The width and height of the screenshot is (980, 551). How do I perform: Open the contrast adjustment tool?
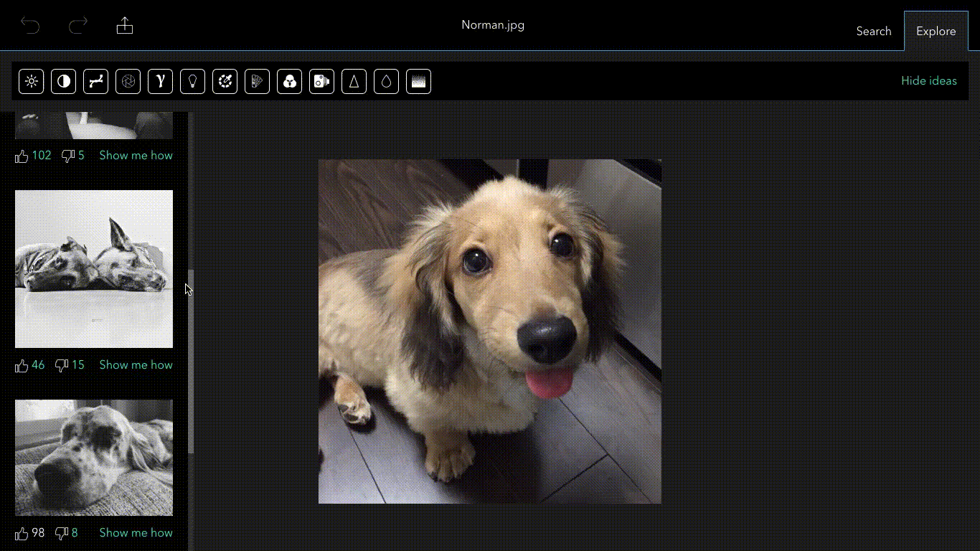point(63,81)
